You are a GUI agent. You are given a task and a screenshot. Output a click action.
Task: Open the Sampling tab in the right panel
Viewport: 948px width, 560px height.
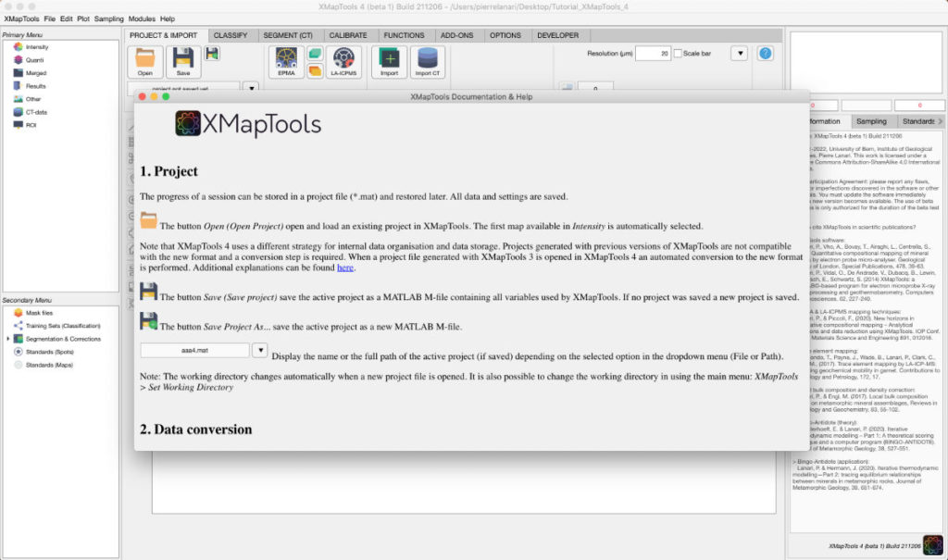870,121
